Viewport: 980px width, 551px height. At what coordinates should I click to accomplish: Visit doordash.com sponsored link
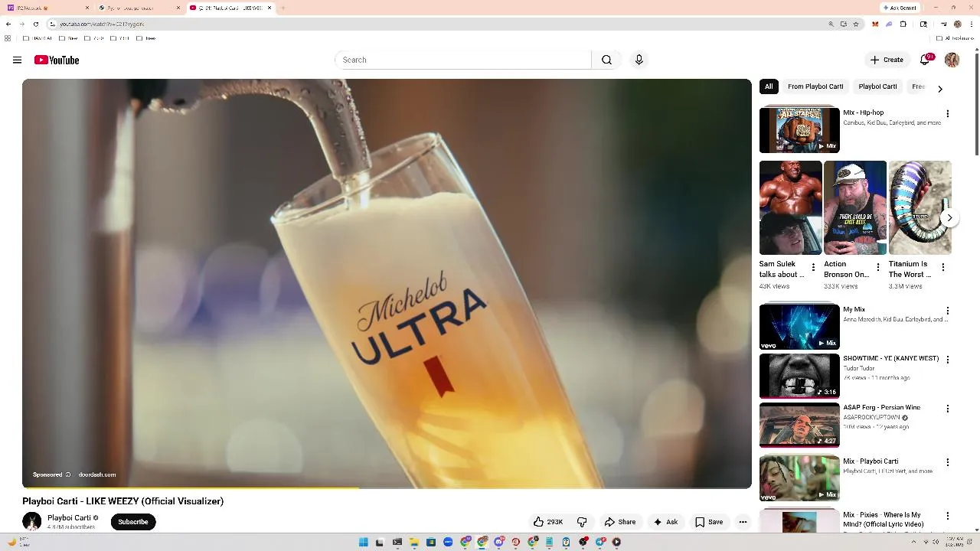(96, 474)
